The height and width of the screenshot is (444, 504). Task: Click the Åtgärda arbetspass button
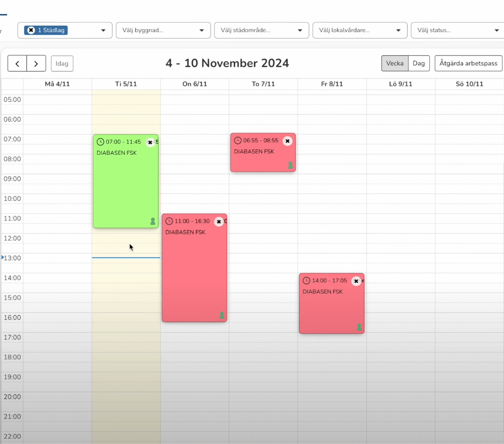468,63
